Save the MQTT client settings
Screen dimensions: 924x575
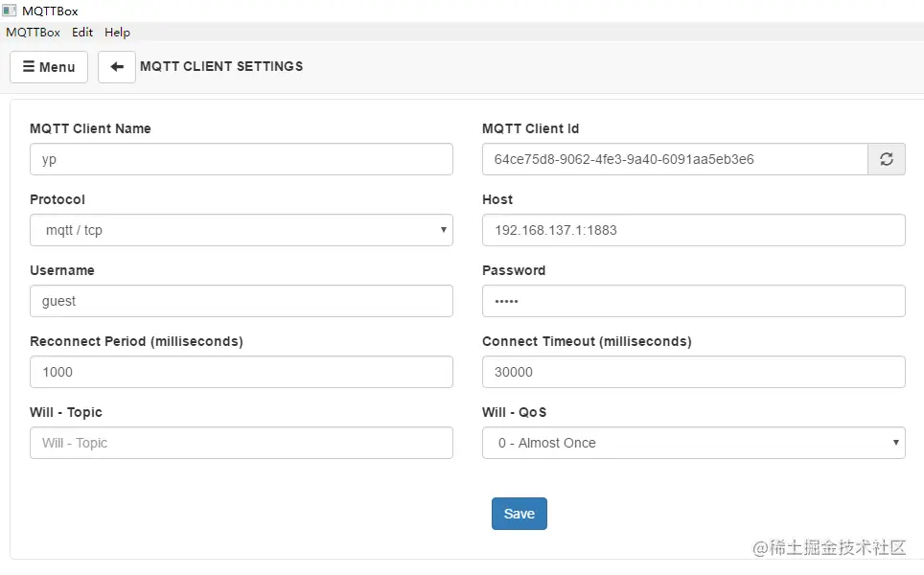click(519, 514)
